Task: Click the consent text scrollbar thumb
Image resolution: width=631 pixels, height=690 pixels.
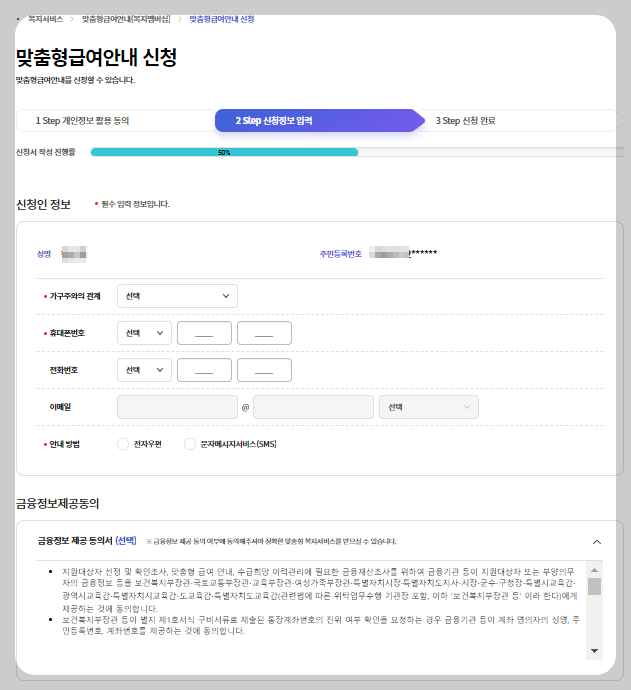Action: coord(594,587)
